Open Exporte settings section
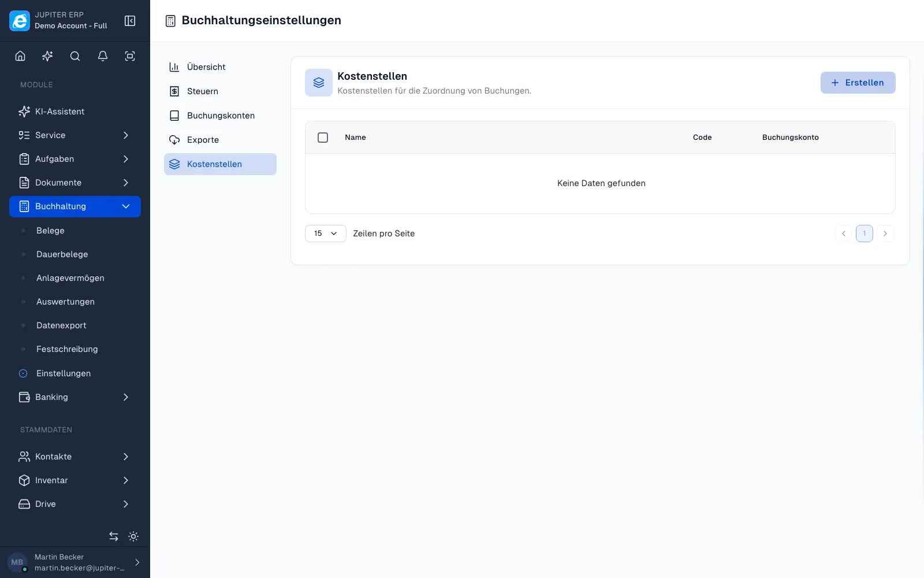 220,140
